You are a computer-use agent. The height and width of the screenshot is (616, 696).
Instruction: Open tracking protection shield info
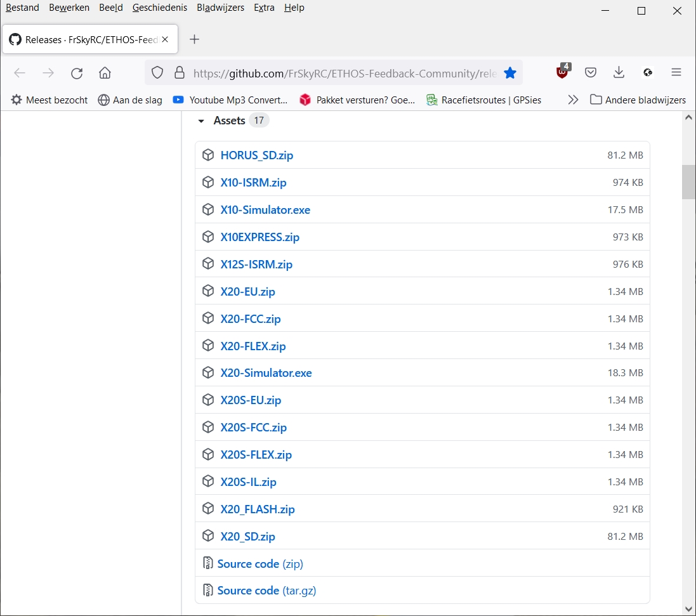(x=157, y=73)
